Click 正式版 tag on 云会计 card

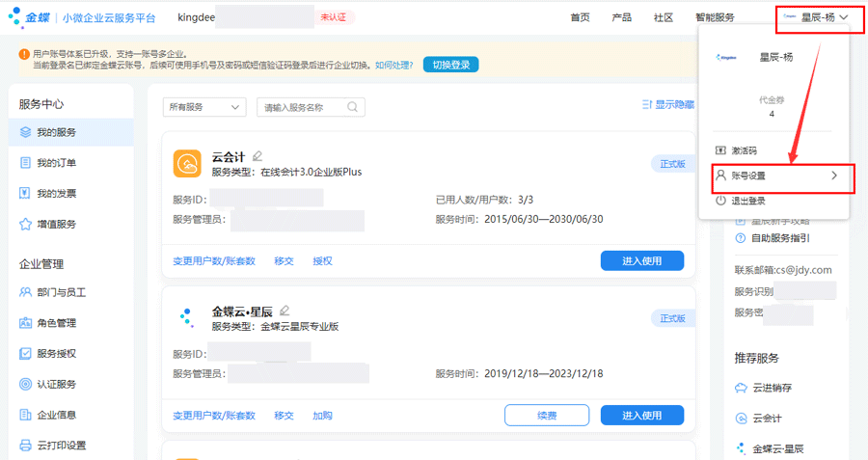(x=672, y=164)
